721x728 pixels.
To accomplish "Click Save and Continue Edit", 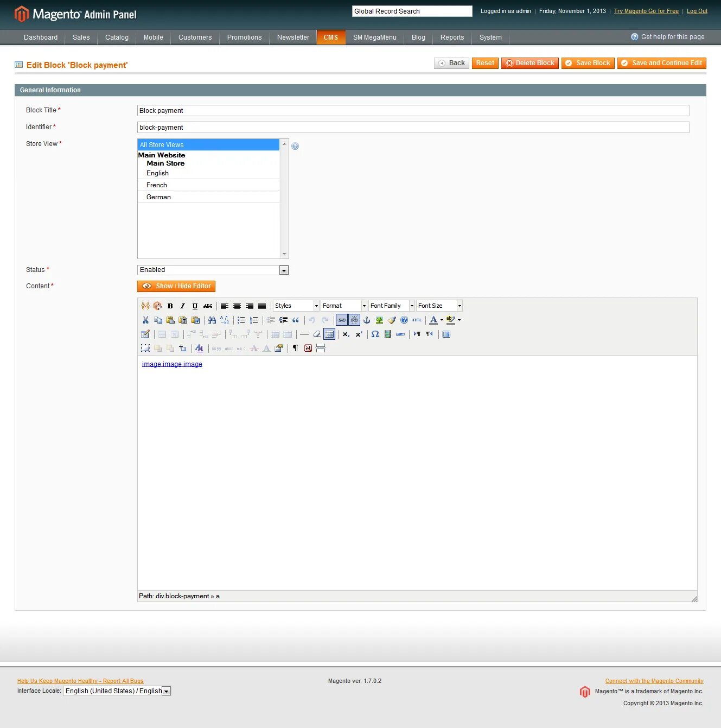I will [x=662, y=63].
